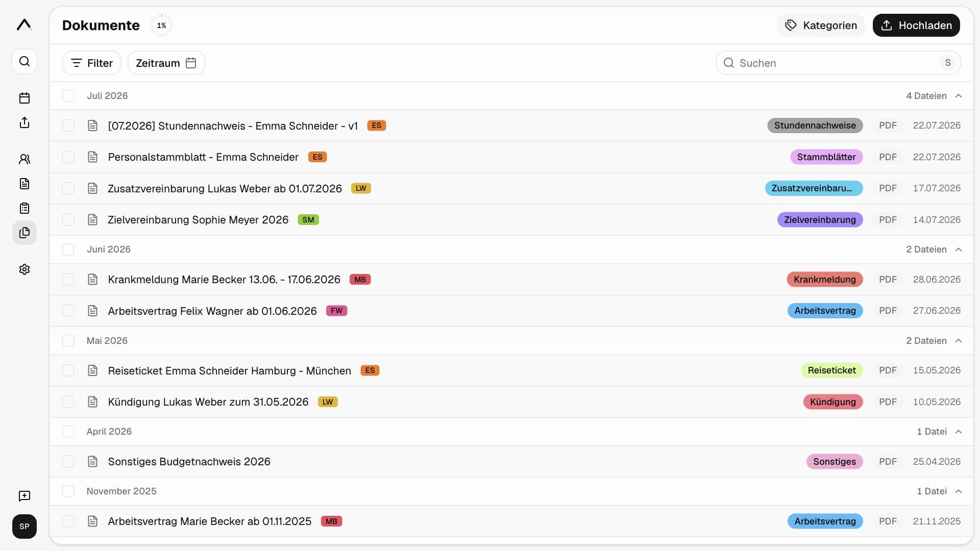Click file icon of Sonstiges Budgetnachweis 2026

click(x=92, y=462)
